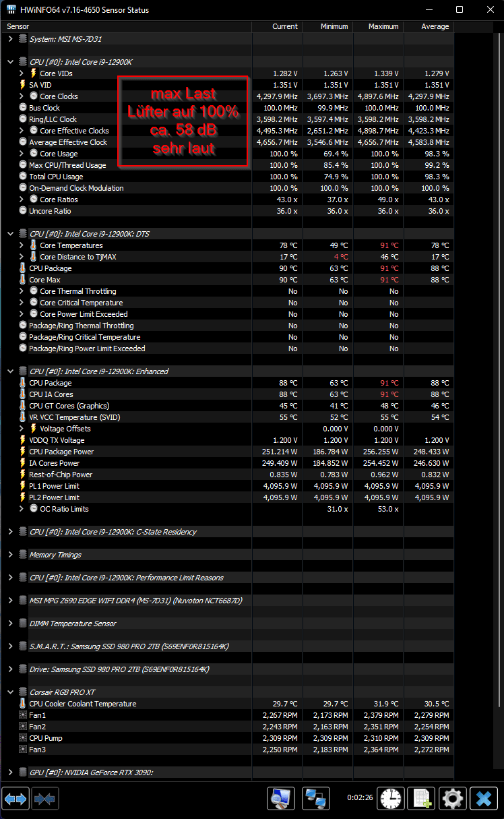Collapse the Corsair RGB PRO XT section
The width and height of the screenshot is (504, 819).
pyautogui.click(x=10, y=692)
